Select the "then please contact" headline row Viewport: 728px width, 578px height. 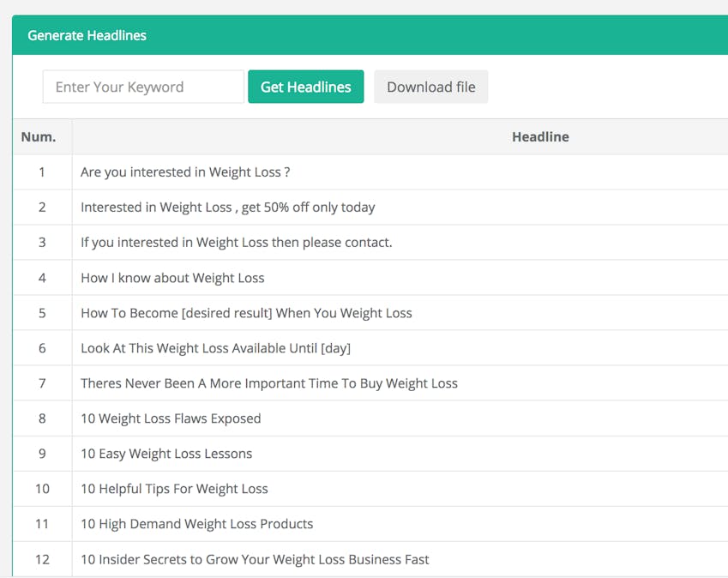(237, 242)
